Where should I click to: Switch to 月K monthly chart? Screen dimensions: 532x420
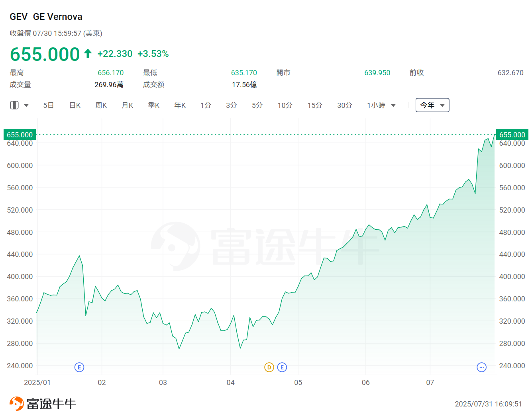point(128,105)
